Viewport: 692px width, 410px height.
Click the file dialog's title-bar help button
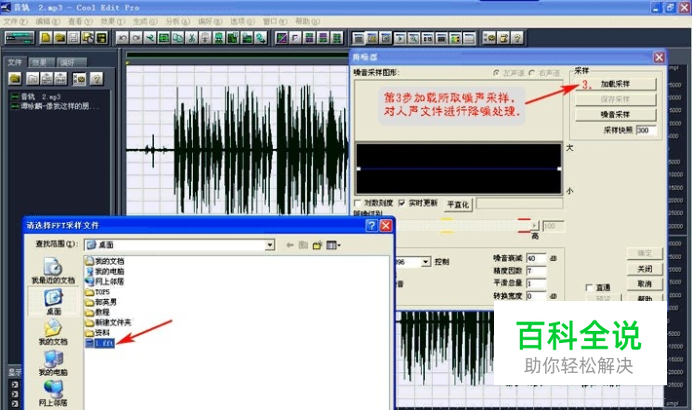372,226
